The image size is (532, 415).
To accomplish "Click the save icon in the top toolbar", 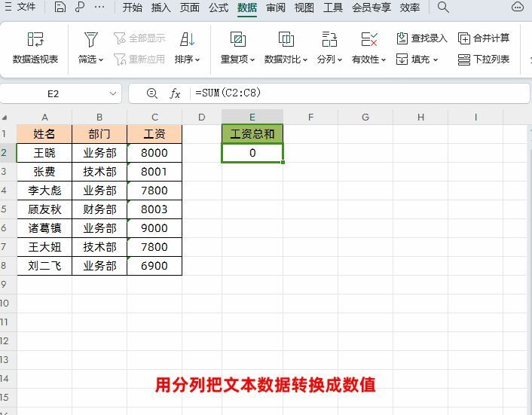I will tap(60, 7).
